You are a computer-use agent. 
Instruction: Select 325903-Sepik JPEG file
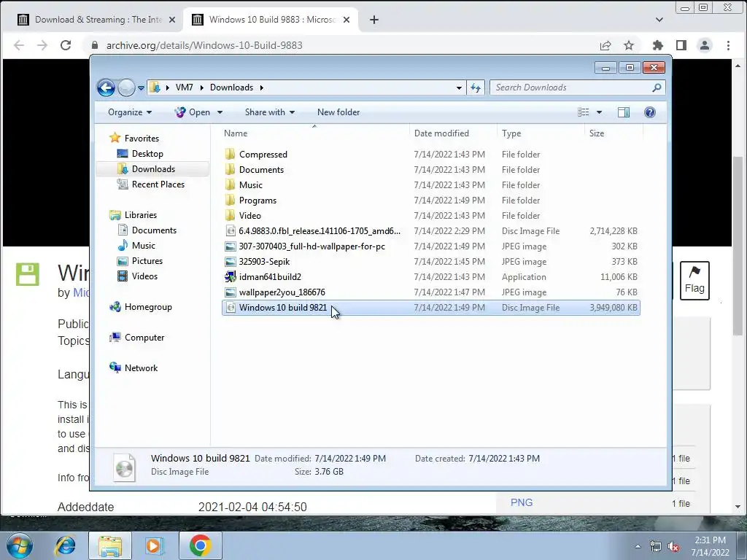tap(264, 262)
